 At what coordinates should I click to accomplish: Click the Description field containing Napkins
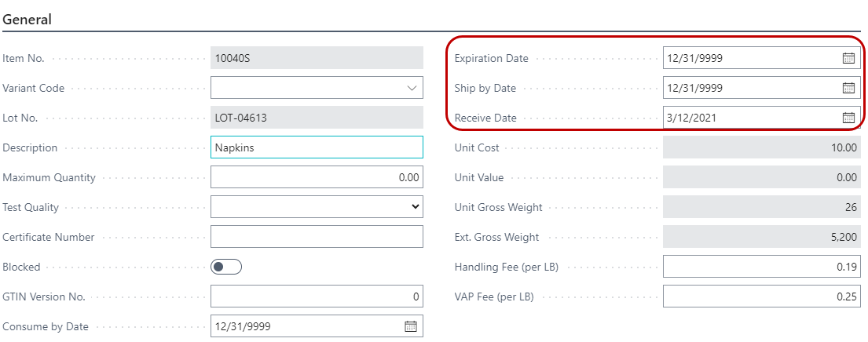point(317,147)
